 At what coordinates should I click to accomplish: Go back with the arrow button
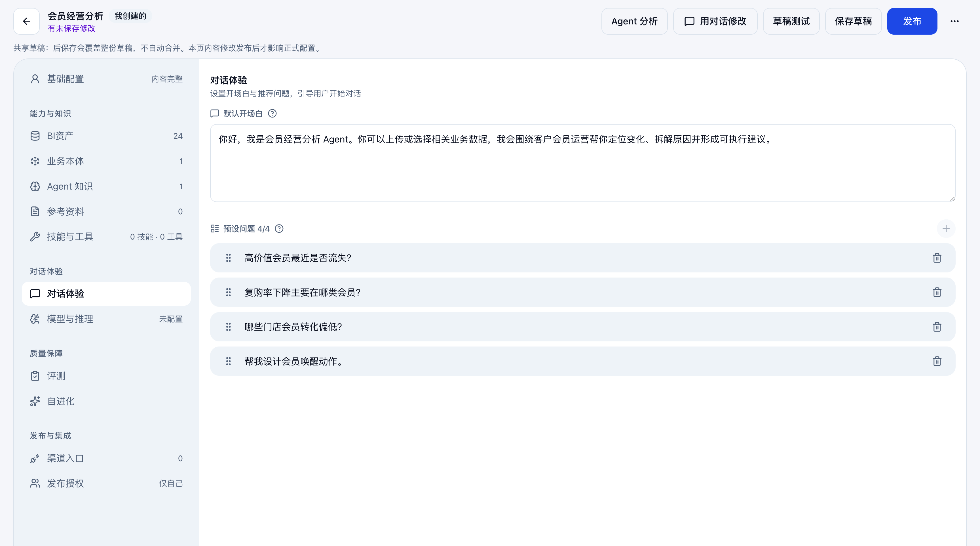[26, 21]
